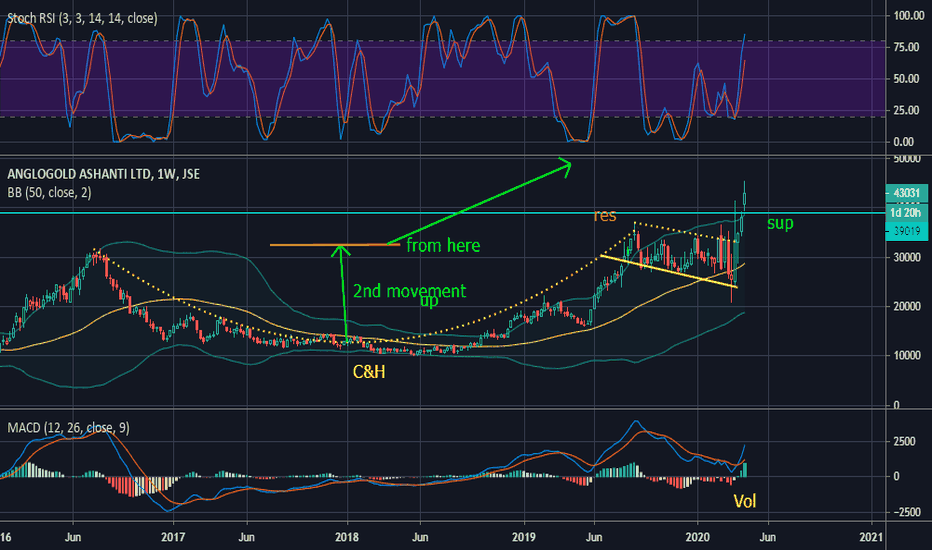Select the yellow 'C&H' annotation label
932x550 pixels.
[x=369, y=372]
